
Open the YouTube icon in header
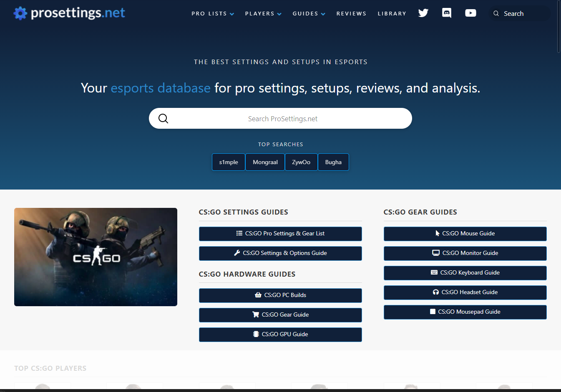(470, 13)
